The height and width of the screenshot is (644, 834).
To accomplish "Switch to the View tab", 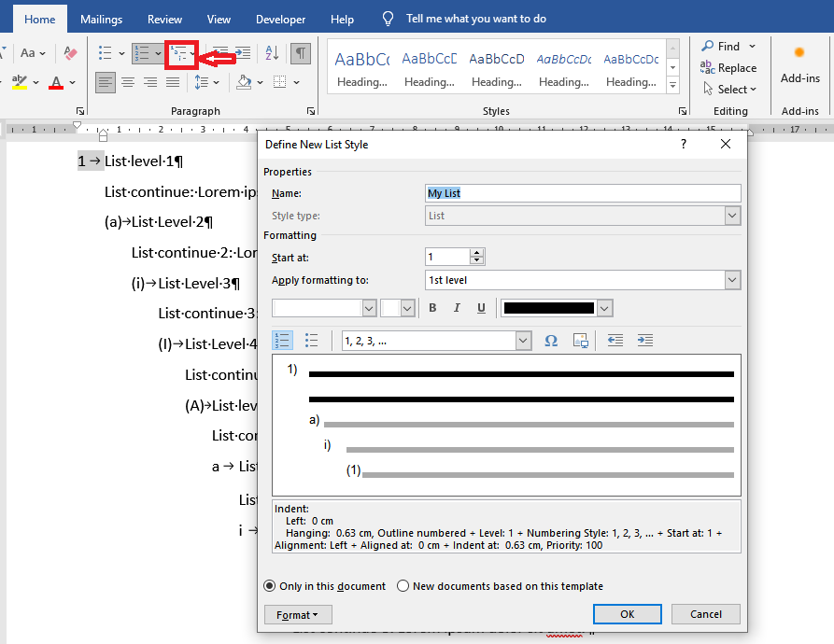I will click(219, 19).
